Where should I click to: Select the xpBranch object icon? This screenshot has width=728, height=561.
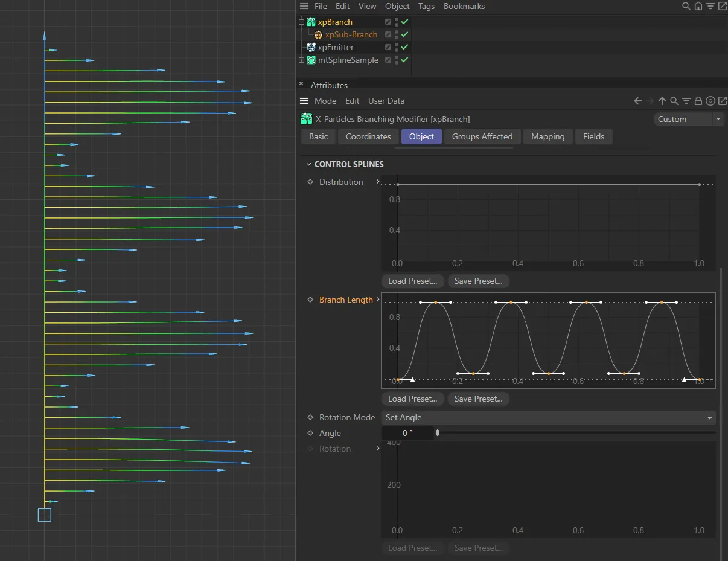coord(310,22)
